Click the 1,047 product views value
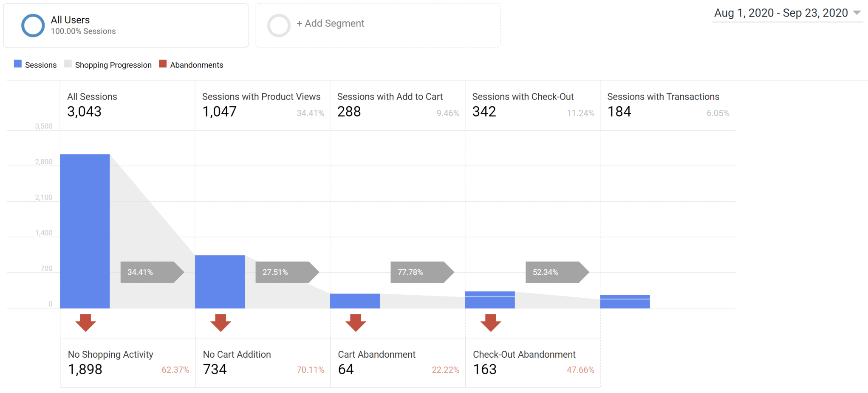868x393 pixels. pos(219,112)
